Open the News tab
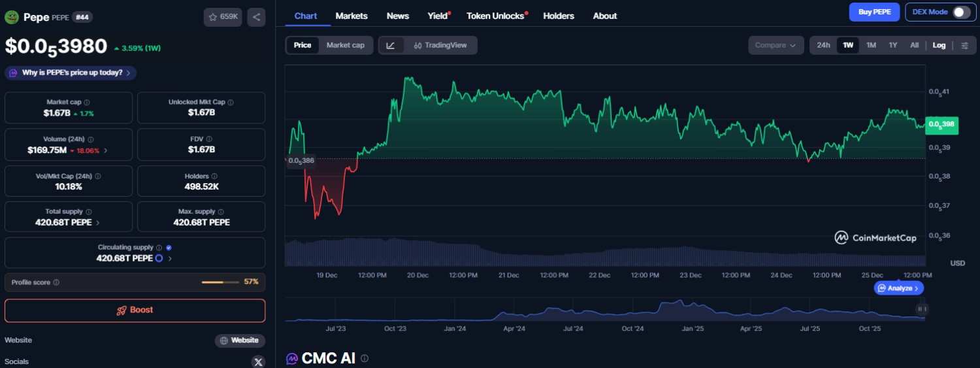The image size is (980, 368). click(x=398, y=16)
